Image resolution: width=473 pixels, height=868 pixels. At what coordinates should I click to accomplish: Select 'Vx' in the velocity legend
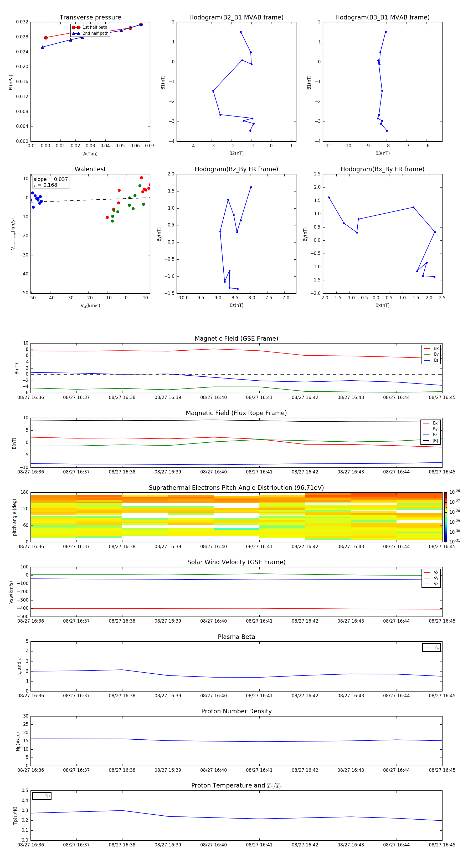431,572
